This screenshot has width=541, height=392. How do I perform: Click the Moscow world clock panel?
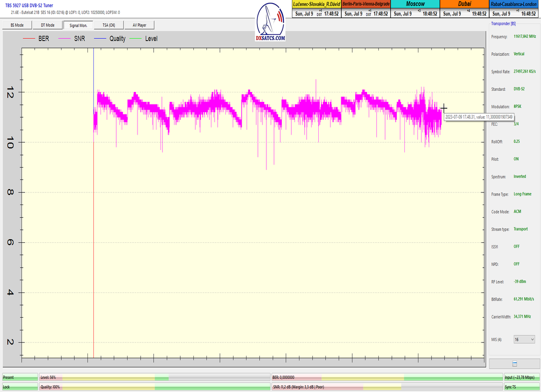[x=415, y=9]
